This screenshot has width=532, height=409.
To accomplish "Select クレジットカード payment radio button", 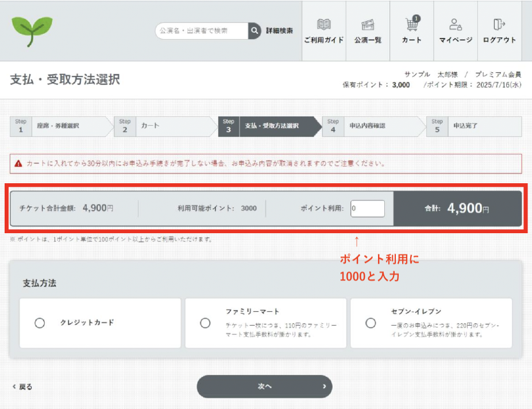I will 40,323.
